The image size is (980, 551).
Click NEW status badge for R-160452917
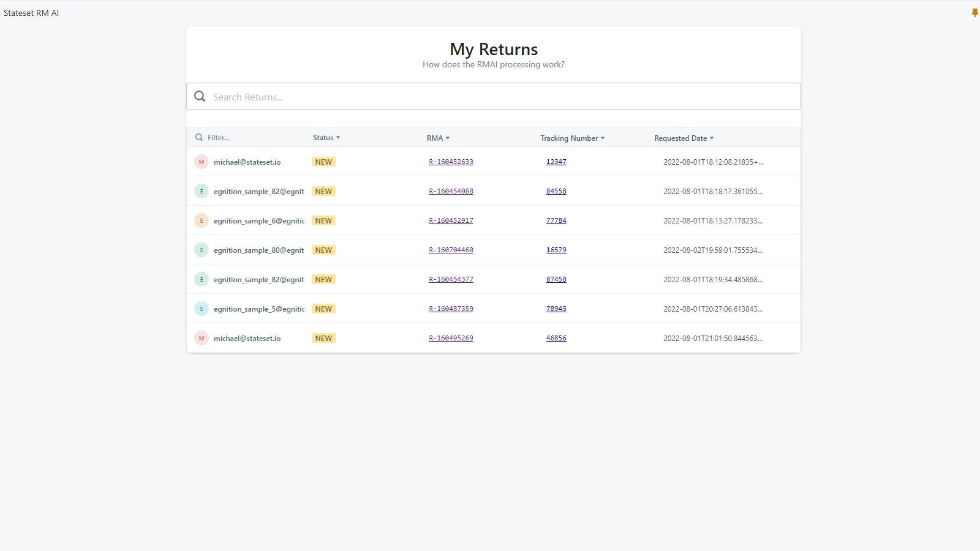click(323, 221)
